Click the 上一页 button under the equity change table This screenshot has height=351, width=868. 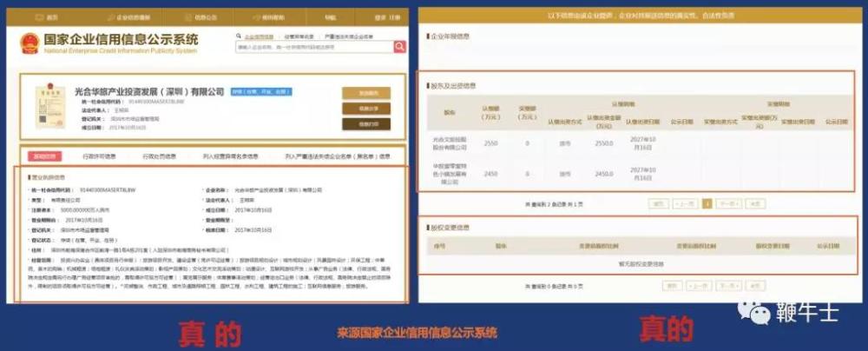(x=699, y=286)
